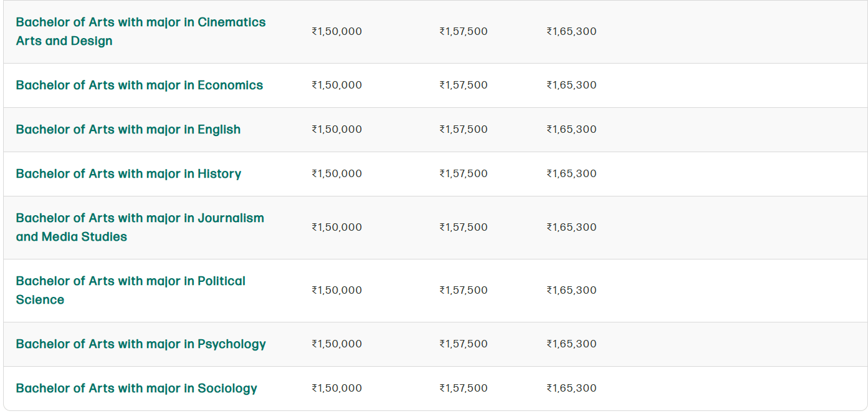Image resolution: width=868 pixels, height=416 pixels.
Task: Click ₹1,65,300 fee in Economics row
Action: (571, 85)
